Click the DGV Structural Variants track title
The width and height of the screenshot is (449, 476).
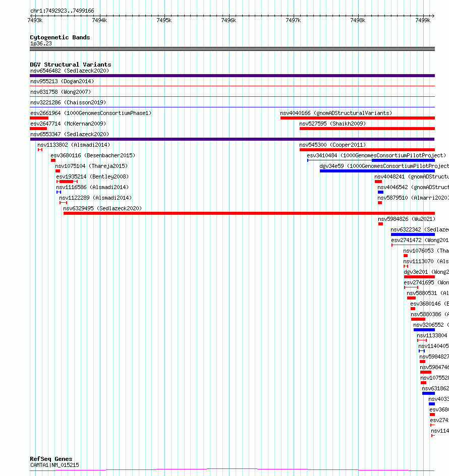click(x=71, y=65)
